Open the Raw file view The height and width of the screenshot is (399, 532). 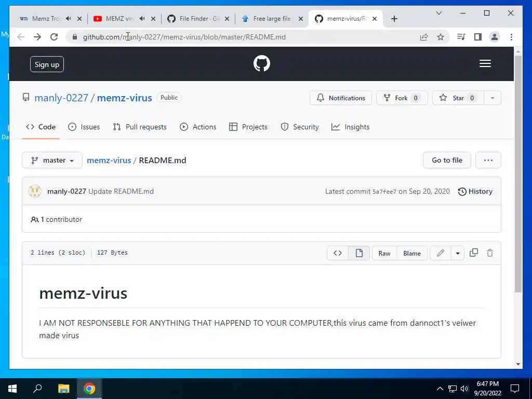[384, 253]
